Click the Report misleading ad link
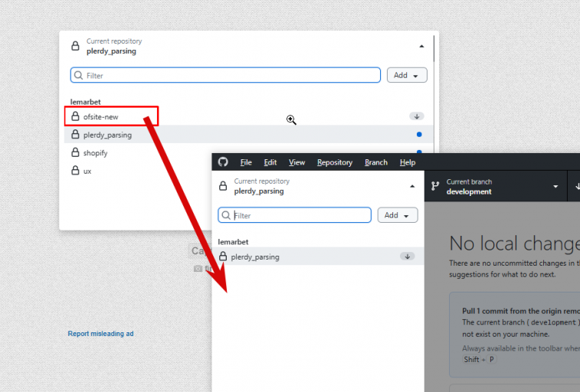Viewport: 580px width, 392px height. (100, 334)
